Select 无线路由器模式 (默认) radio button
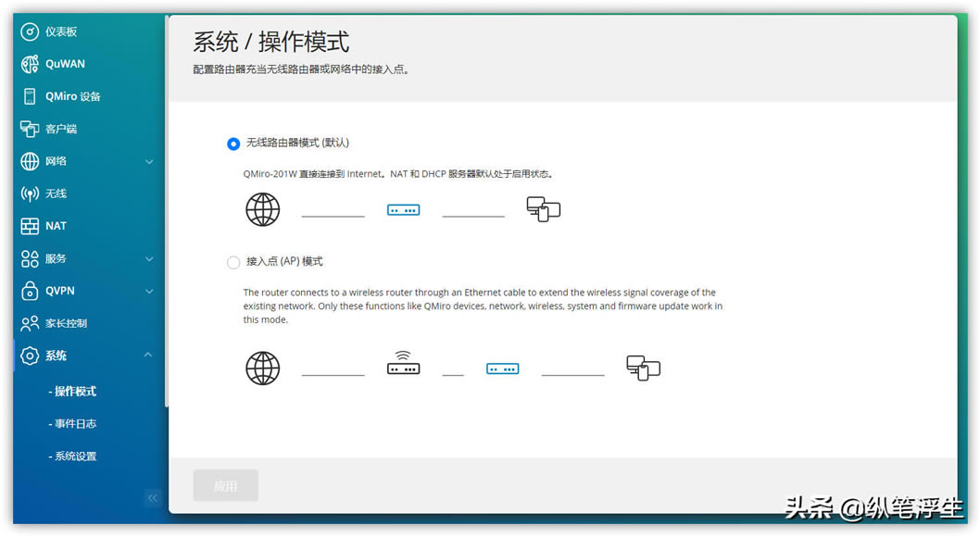This screenshot has height=537, width=980. (x=233, y=144)
